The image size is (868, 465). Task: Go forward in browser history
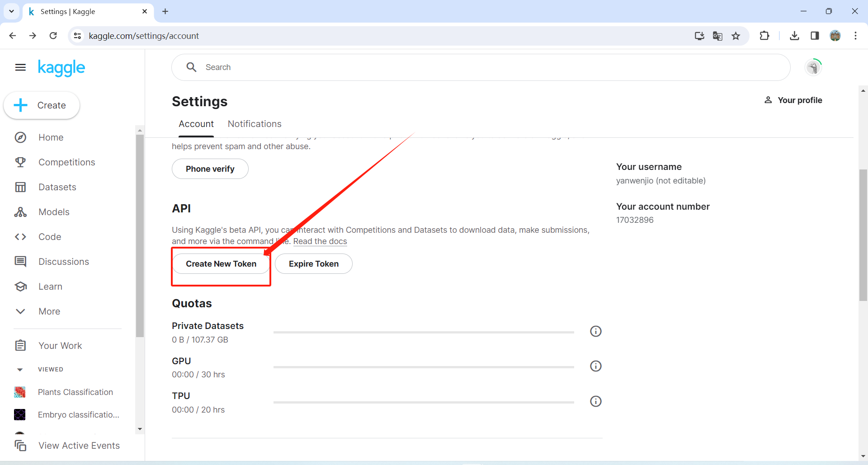(x=33, y=36)
